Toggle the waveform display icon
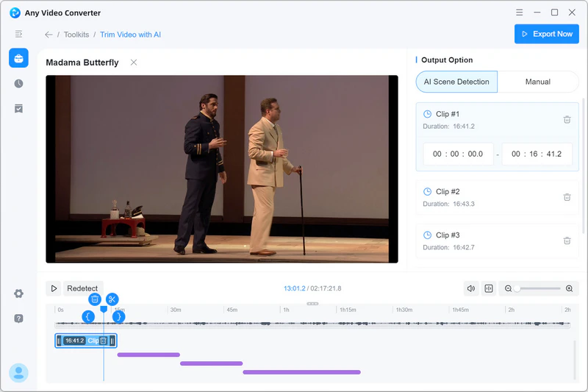 coord(489,288)
